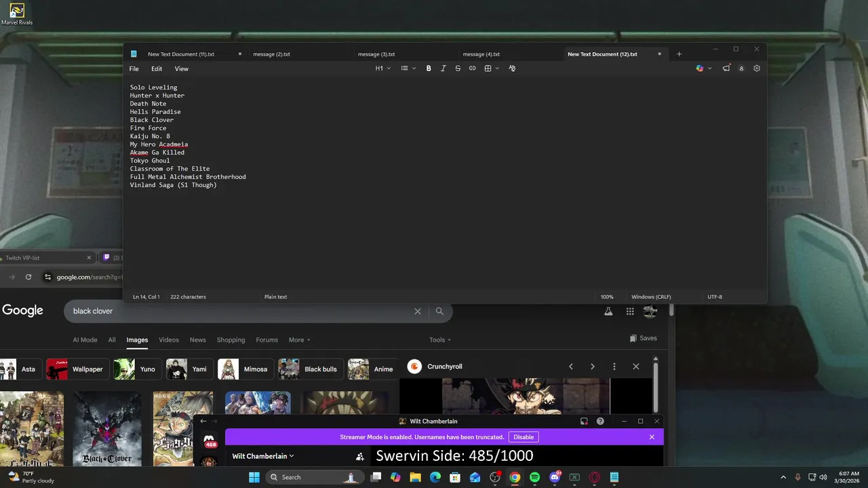Switch to the message (3).txt tab
868x488 pixels.
(x=376, y=54)
